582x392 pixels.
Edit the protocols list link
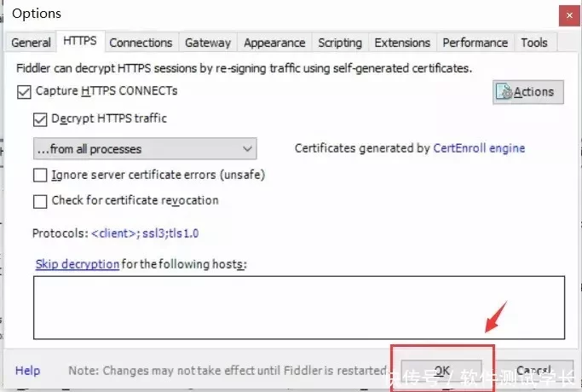[145, 233]
